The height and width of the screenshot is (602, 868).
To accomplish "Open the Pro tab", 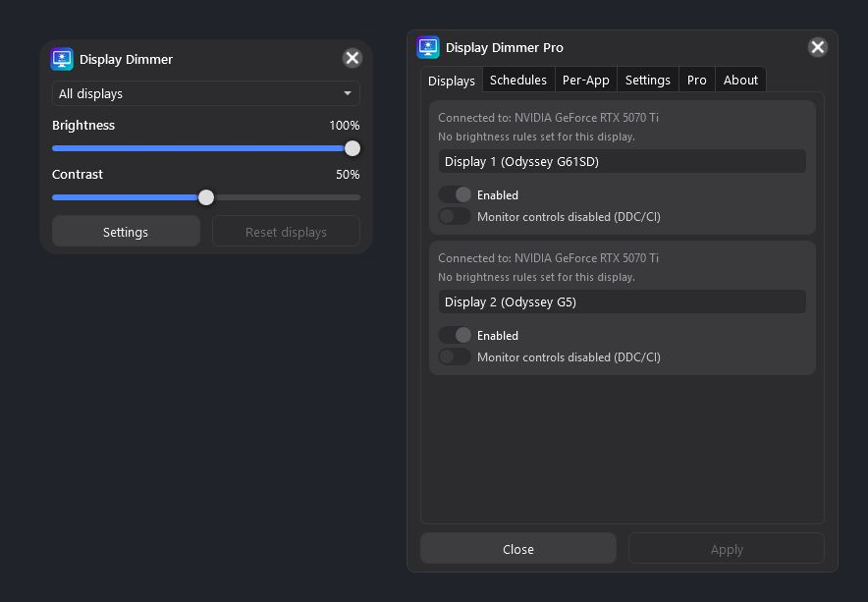I will pyautogui.click(x=697, y=80).
